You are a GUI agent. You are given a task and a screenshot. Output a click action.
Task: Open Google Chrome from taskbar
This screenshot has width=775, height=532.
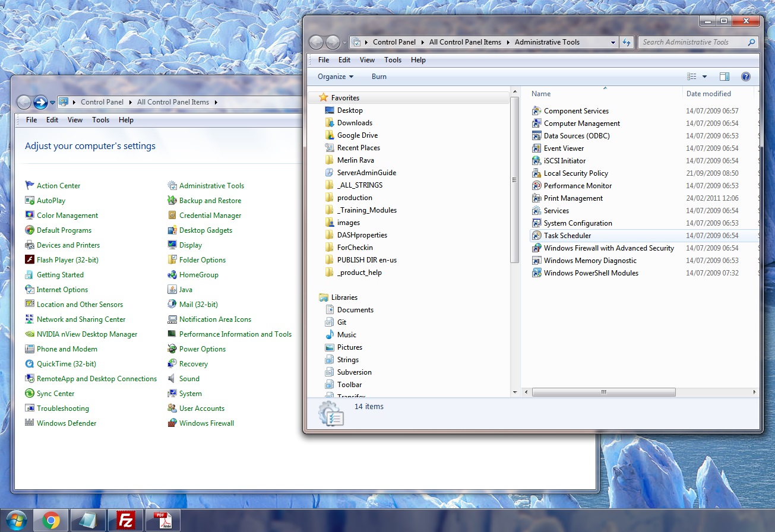coord(51,521)
